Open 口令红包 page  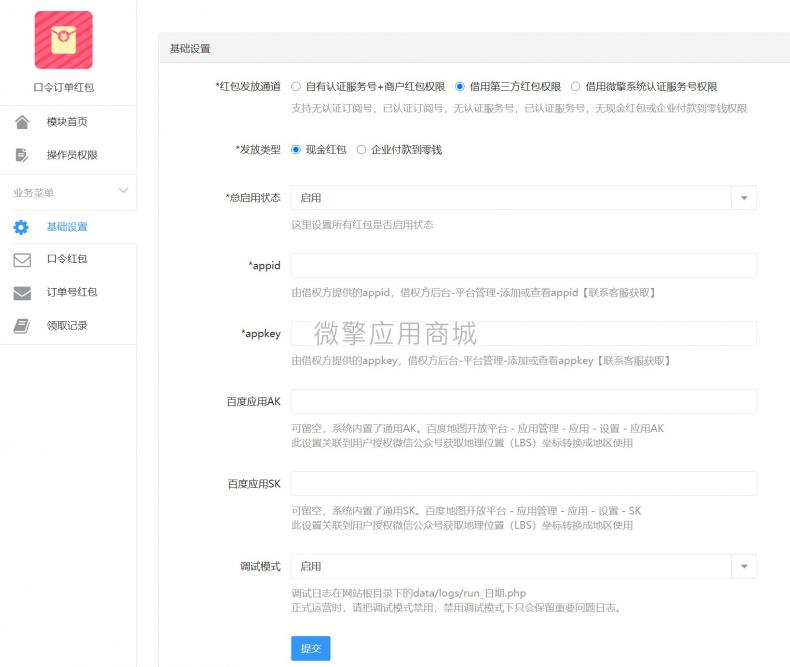[68, 259]
